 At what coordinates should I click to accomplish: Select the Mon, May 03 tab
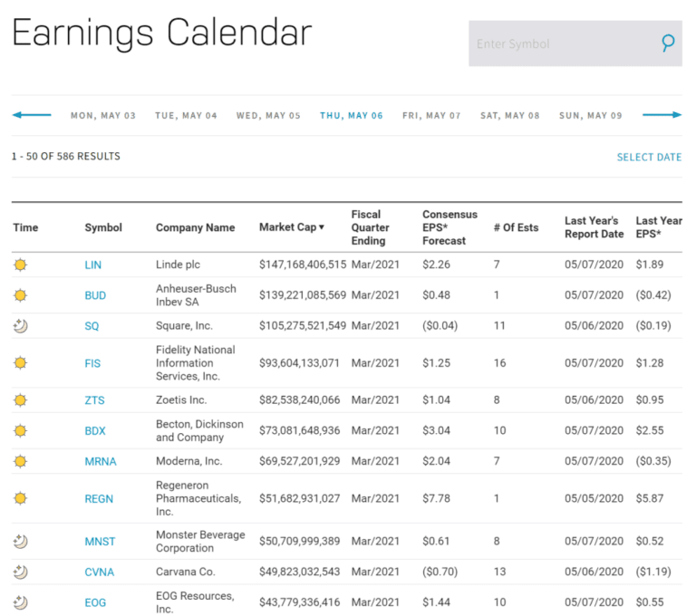click(103, 116)
